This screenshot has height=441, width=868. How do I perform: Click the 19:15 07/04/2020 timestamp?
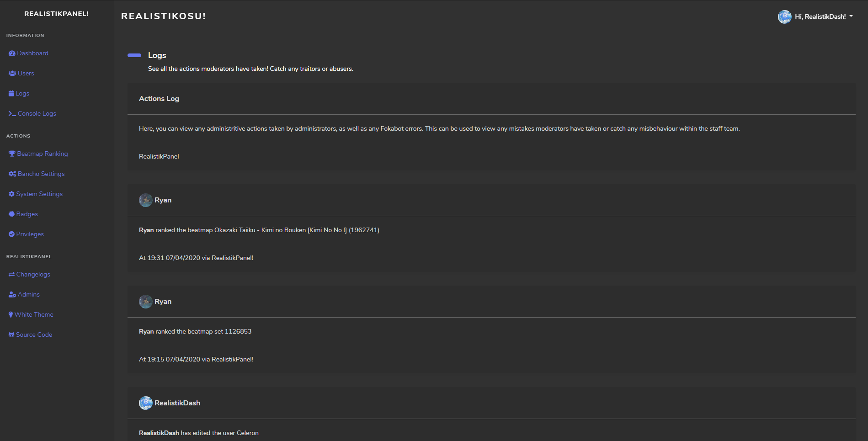[x=196, y=360]
